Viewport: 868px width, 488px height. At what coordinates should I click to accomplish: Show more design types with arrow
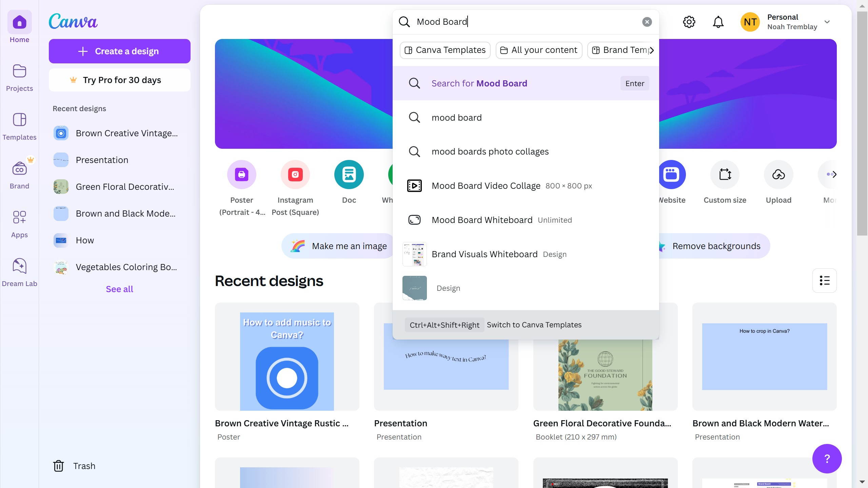click(834, 175)
